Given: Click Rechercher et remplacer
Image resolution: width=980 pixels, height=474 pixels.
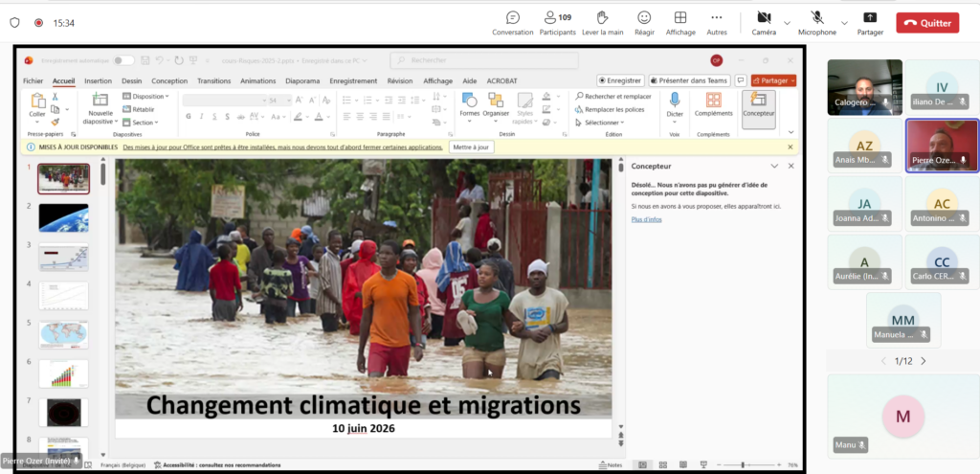Looking at the screenshot, I should click(x=613, y=97).
